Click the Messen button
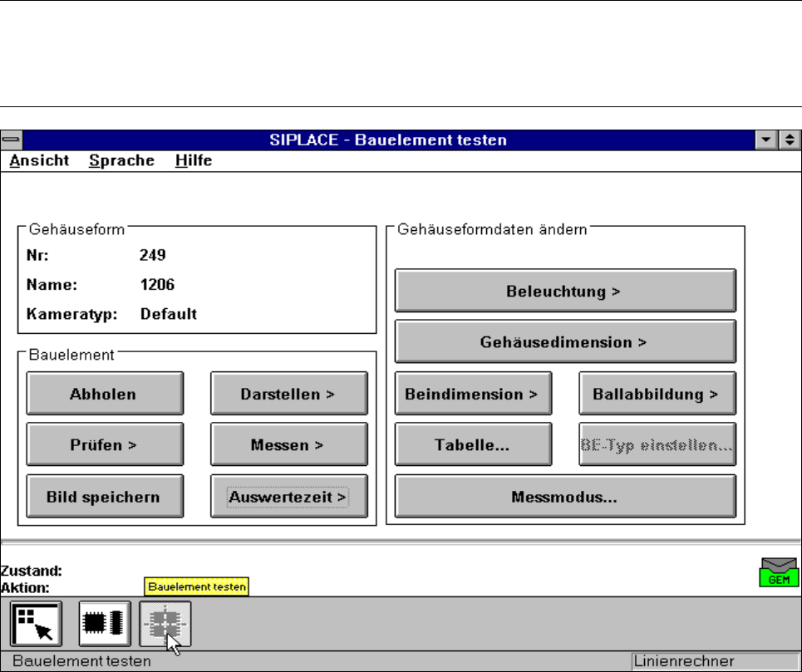The width and height of the screenshot is (802, 672). tap(288, 444)
